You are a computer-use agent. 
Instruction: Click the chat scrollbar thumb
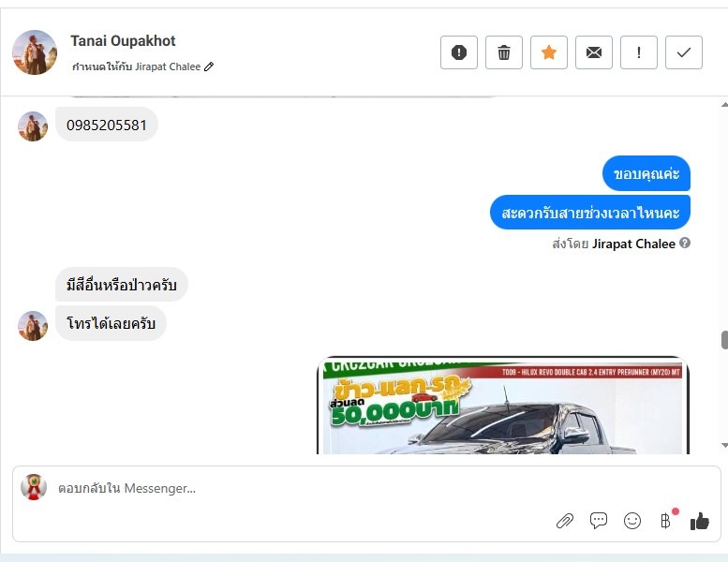pos(724,340)
